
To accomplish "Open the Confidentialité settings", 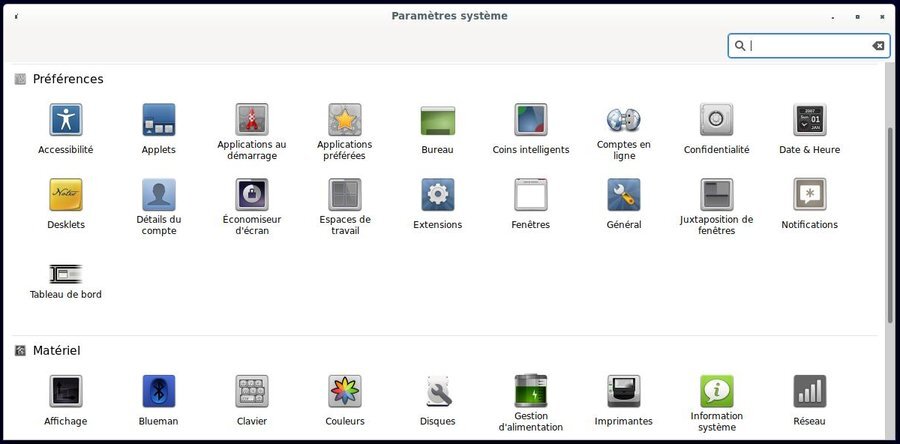I will (717, 120).
